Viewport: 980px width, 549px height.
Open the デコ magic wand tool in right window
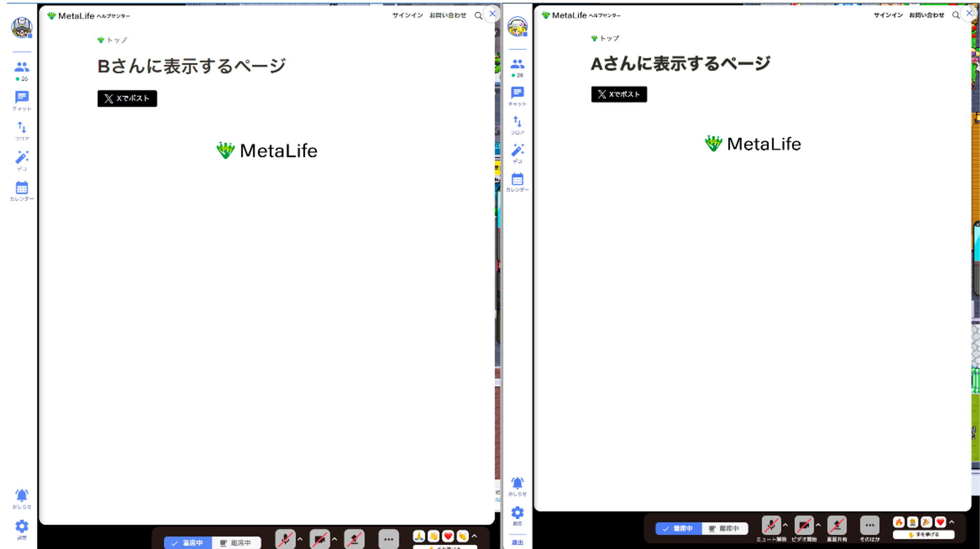517,153
